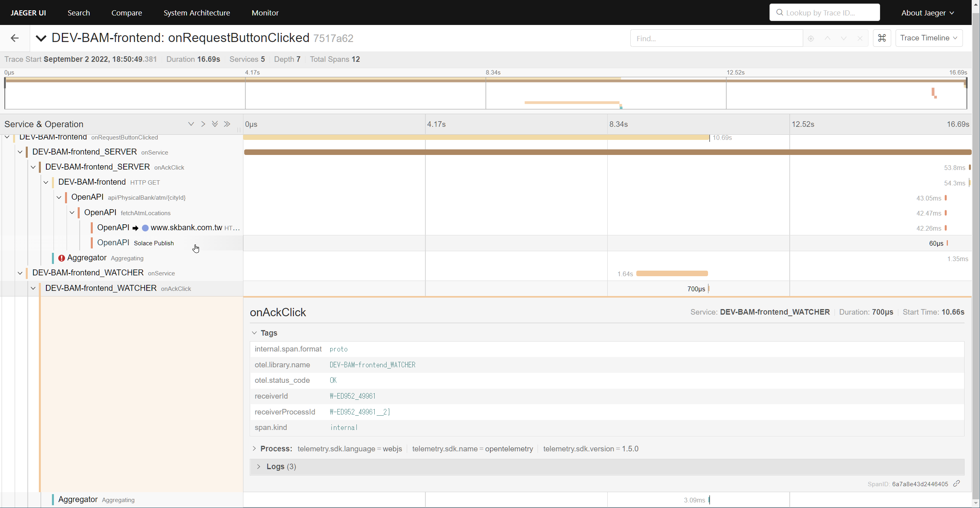Click the locate matching span icon
Screen dimensions: 980x508
pyautogui.click(x=811, y=38)
